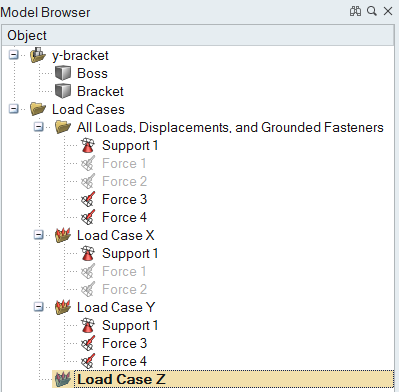
Task: Collapse the Load Cases folder
Action: click(x=13, y=109)
